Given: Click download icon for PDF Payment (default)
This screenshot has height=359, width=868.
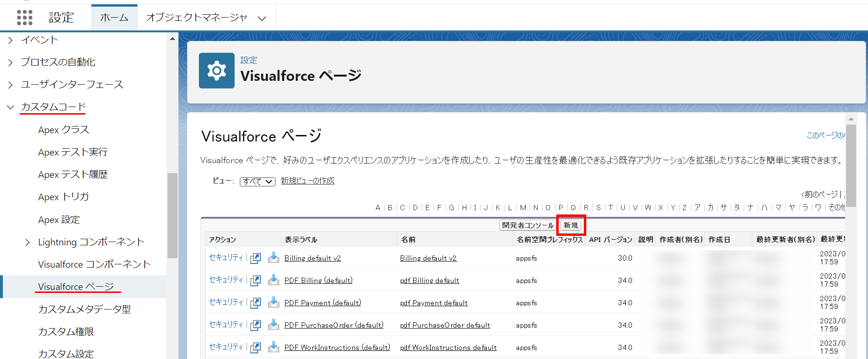Looking at the screenshot, I should coord(273,302).
